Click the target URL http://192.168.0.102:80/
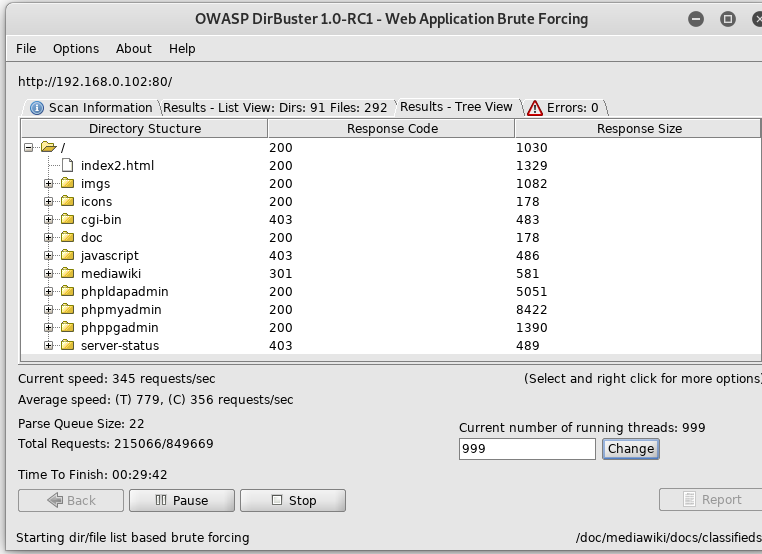 pos(95,81)
